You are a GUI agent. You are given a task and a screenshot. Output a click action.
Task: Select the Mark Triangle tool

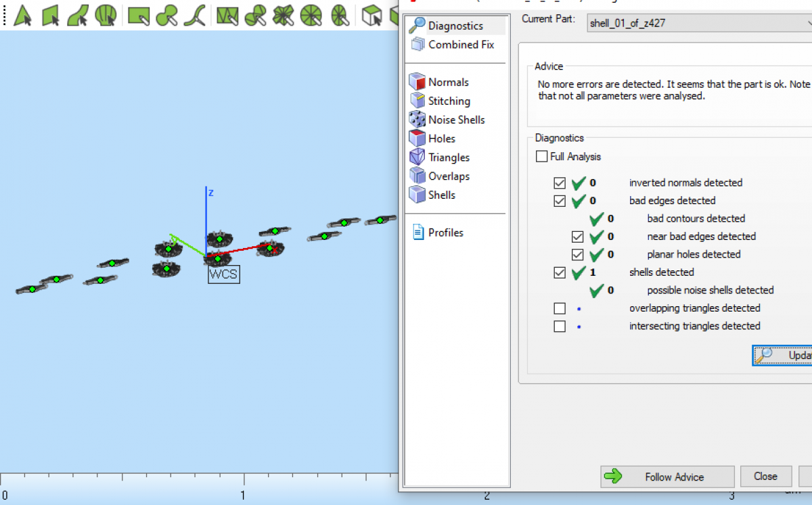coord(23,15)
